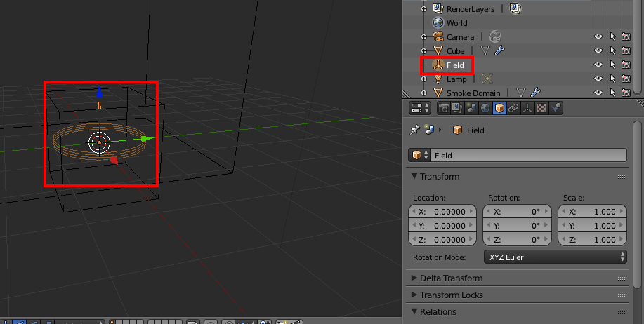Open the Texture properties tab
The image size is (644, 324).
point(541,108)
